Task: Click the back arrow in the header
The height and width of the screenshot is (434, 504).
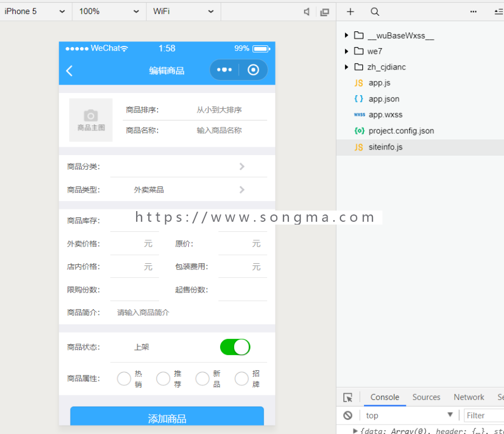Action: pyautogui.click(x=69, y=71)
